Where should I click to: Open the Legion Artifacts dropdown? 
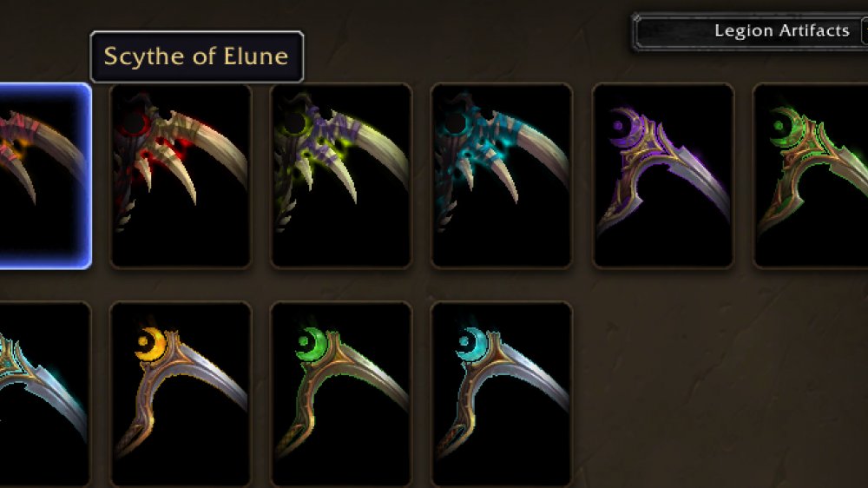coord(750,31)
